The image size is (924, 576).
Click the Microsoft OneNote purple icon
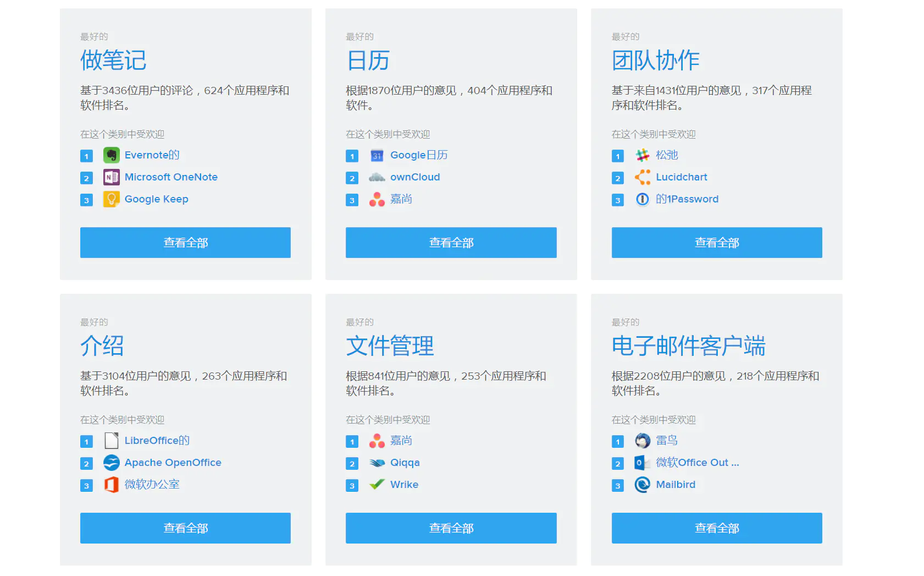click(112, 177)
